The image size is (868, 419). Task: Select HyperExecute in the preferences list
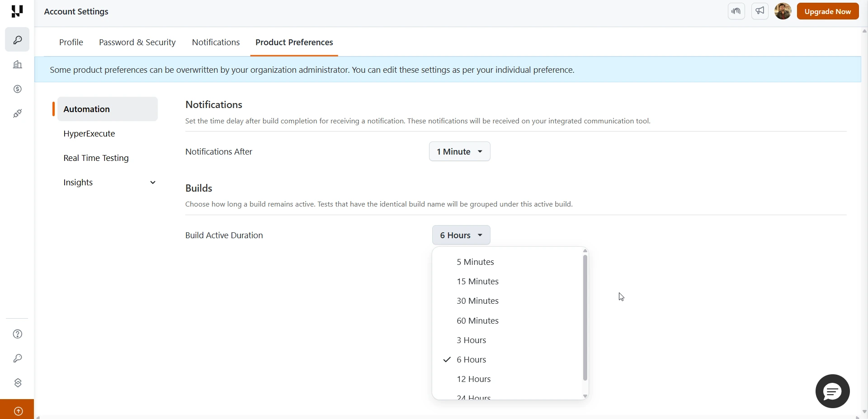point(89,133)
